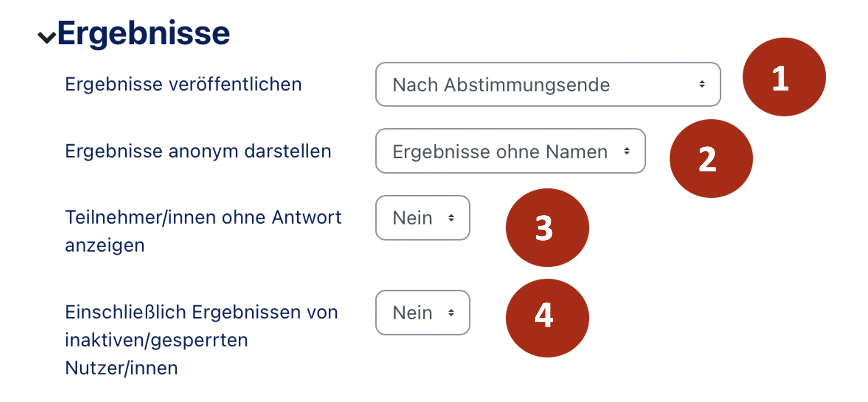The height and width of the screenshot is (402, 868).
Task: Click the Ergebnisse section heading
Action: click(143, 33)
